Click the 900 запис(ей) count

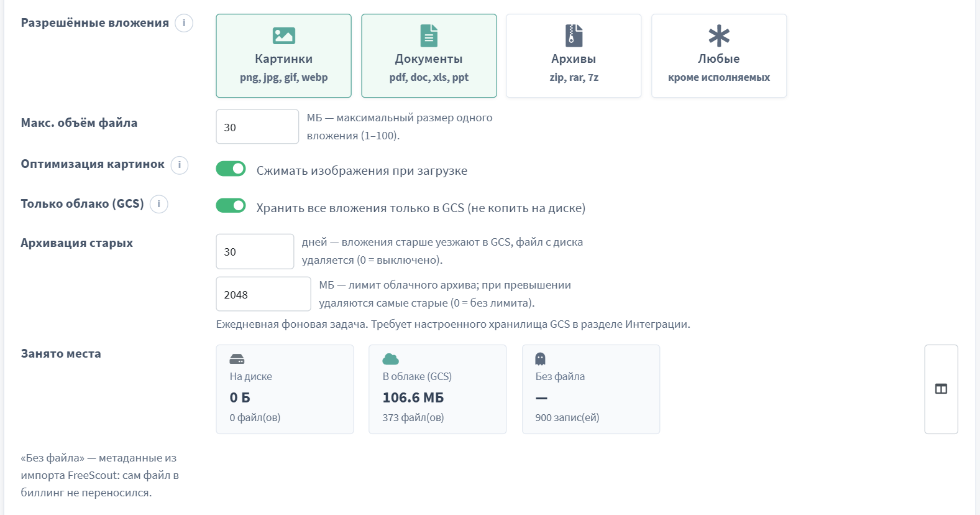point(567,417)
